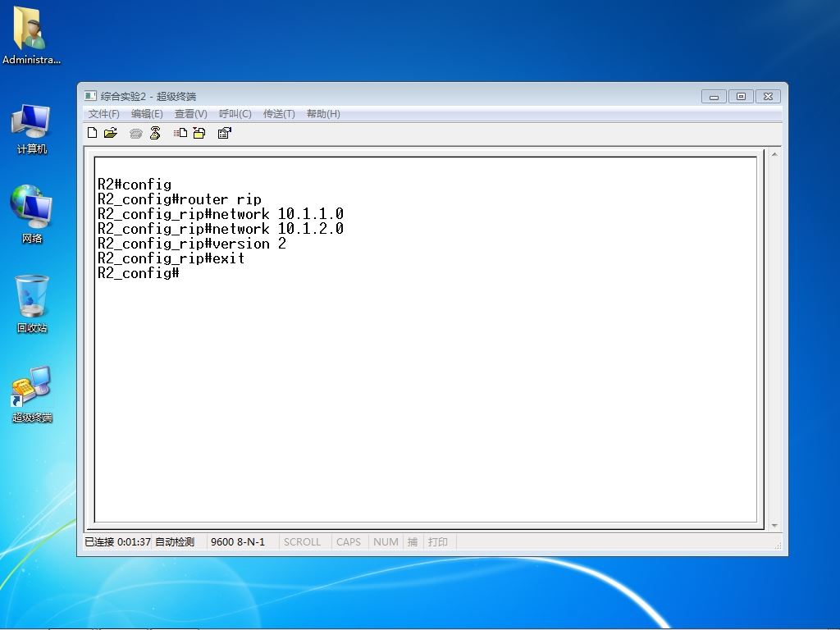The height and width of the screenshot is (630, 840).
Task: Open the 呼叫(C) menu
Action: pos(235,113)
